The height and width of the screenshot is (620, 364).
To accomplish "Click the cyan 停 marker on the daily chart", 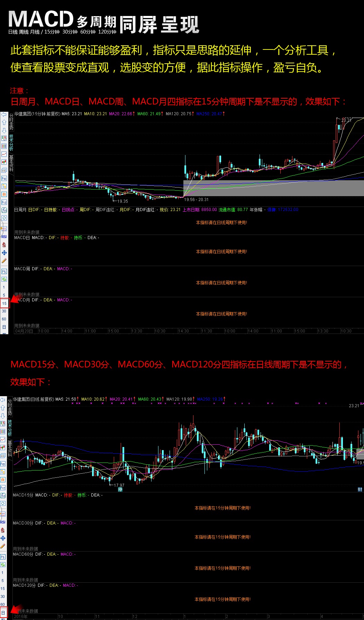I will tap(120, 490).
